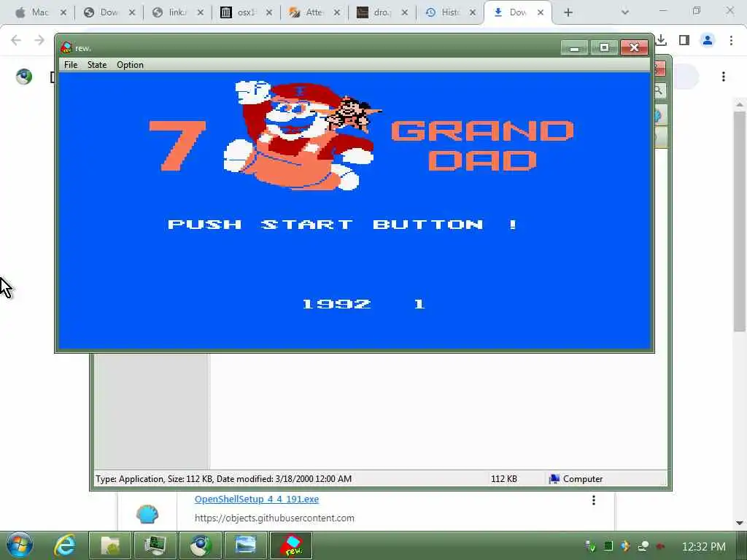Open the File menu in rew emulator
The width and height of the screenshot is (747, 560).
(71, 65)
